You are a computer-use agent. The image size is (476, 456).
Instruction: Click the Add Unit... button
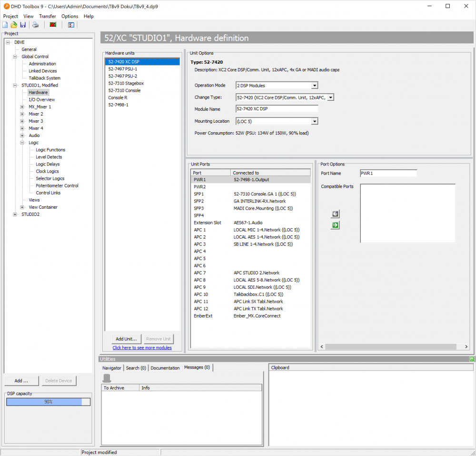[127, 339]
